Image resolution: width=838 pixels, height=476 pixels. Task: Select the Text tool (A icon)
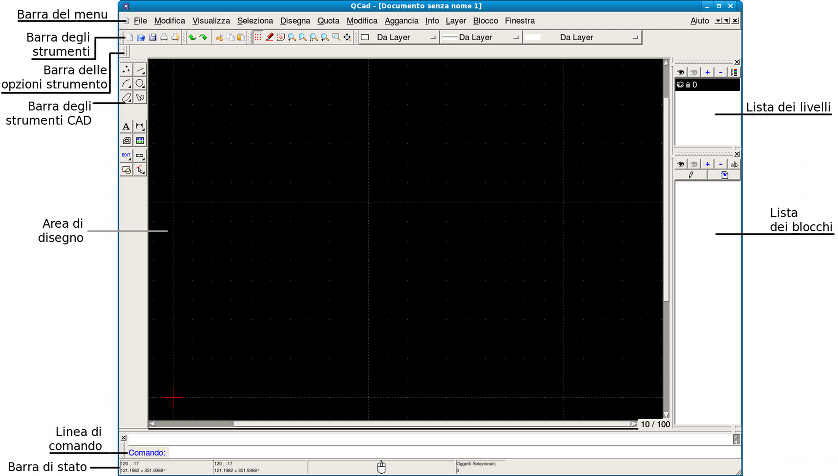(126, 127)
